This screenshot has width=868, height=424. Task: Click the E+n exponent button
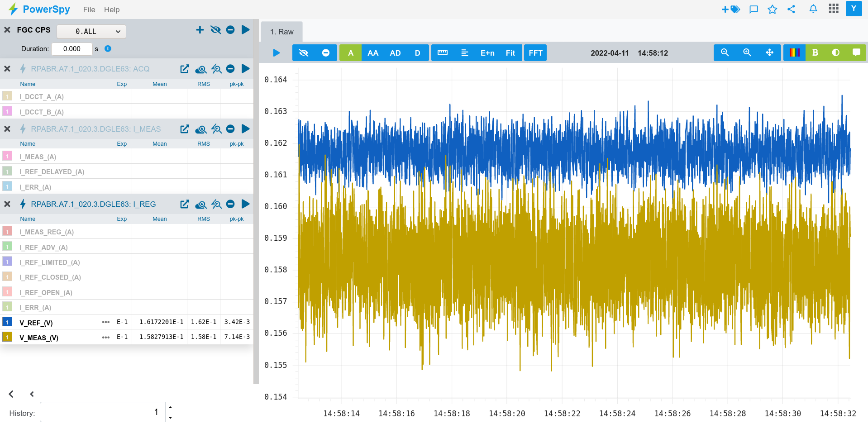tap(487, 53)
